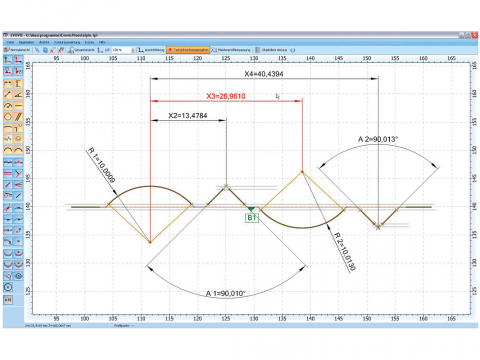The width and height of the screenshot is (480, 360).
Task: Toggle the gray button at sidebar bottom
Action: coord(8,300)
